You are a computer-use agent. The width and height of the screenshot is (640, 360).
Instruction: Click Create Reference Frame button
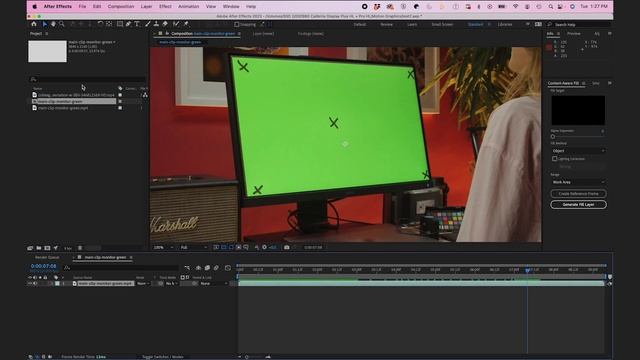pos(578,193)
